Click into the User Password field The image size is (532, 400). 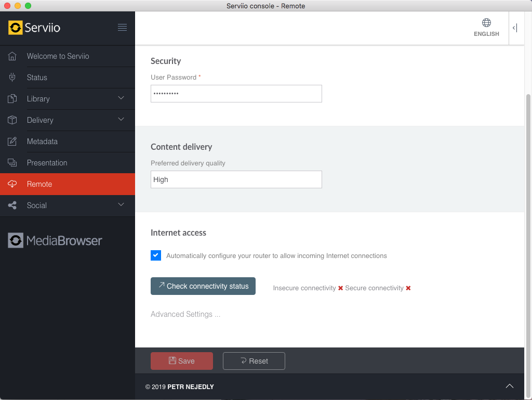236,94
